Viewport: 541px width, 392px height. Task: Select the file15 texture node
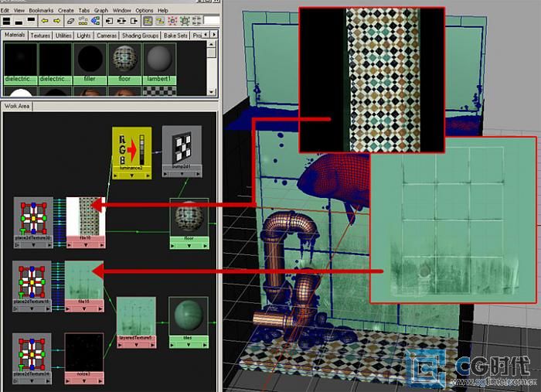pyautogui.click(x=84, y=286)
